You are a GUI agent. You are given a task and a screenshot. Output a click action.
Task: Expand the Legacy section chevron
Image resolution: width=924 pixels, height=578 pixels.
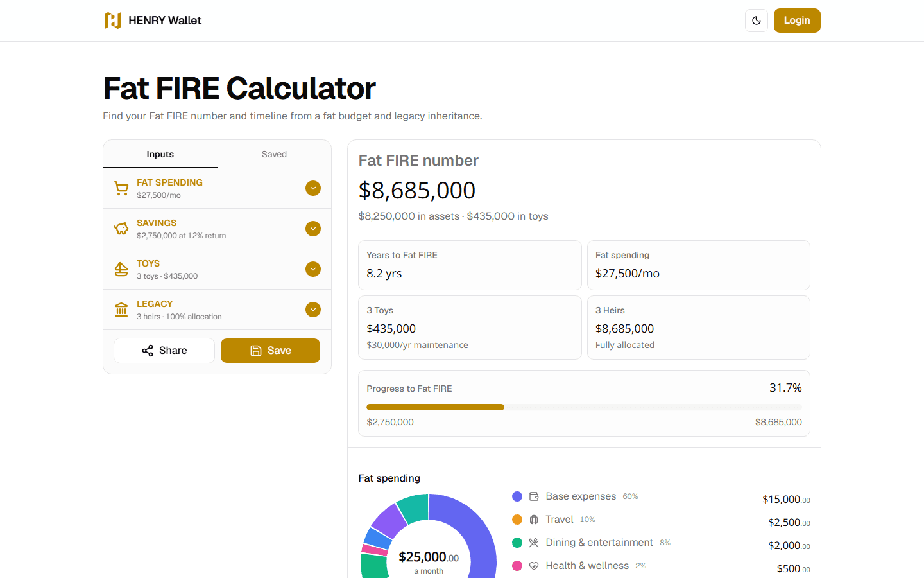click(313, 310)
